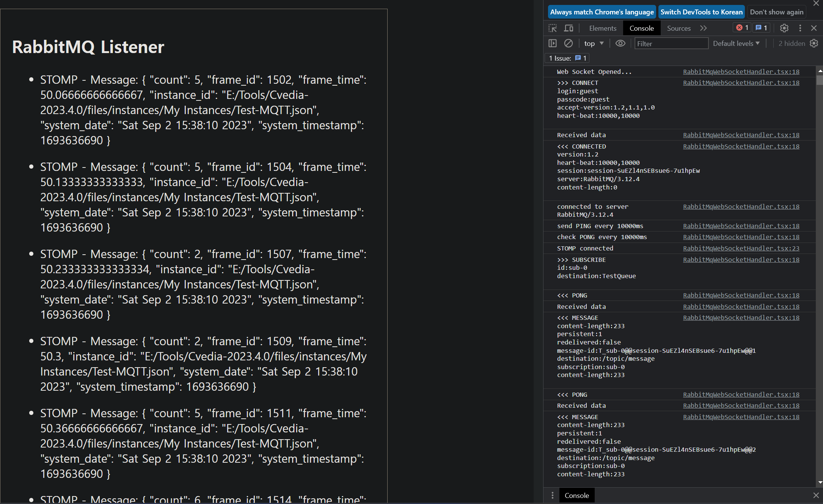Image resolution: width=823 pixels, height=504 pixels.
Task: Open console settings gear next to hidden count
Action: 814,43
